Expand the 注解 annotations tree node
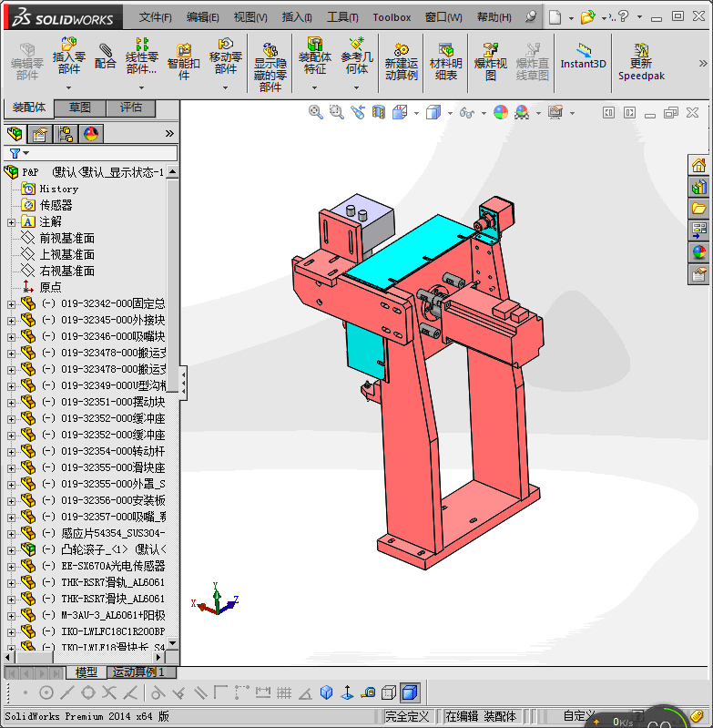 click(11, 222)
